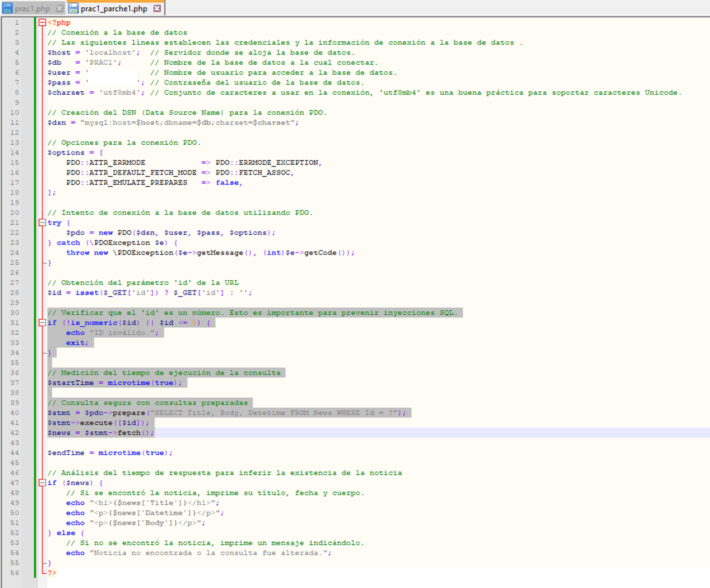The height and width of the screenshot is (588, 710).
Task: Click line number 40 in the margin
Action: (14, 413)
